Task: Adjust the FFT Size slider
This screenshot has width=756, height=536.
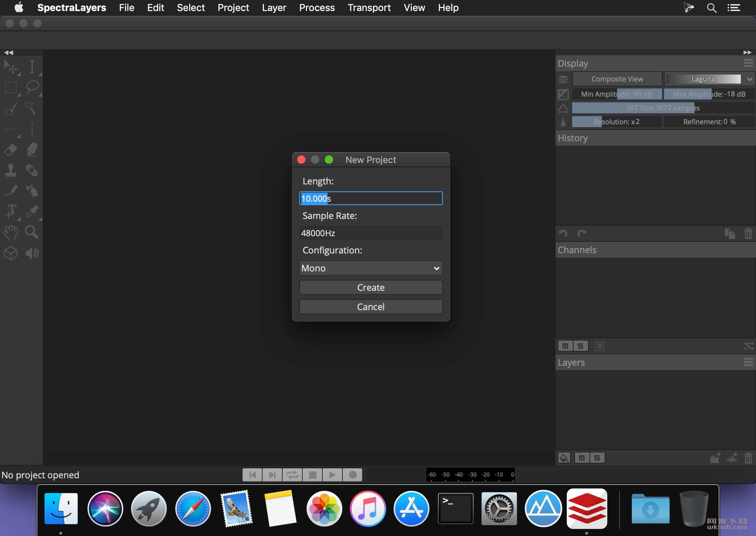Action: (663, 108)
